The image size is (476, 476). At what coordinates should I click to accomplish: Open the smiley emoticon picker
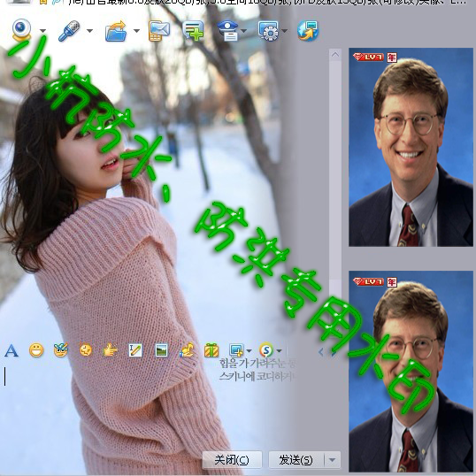click(x=36, y=350)
